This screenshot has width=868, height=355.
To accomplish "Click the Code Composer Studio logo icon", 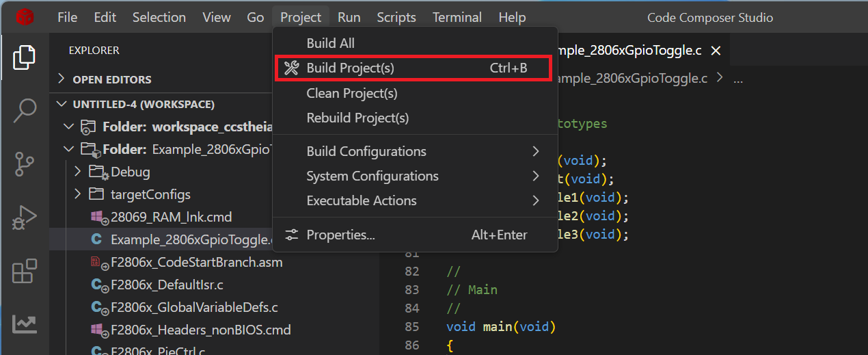I will [25, 17].
